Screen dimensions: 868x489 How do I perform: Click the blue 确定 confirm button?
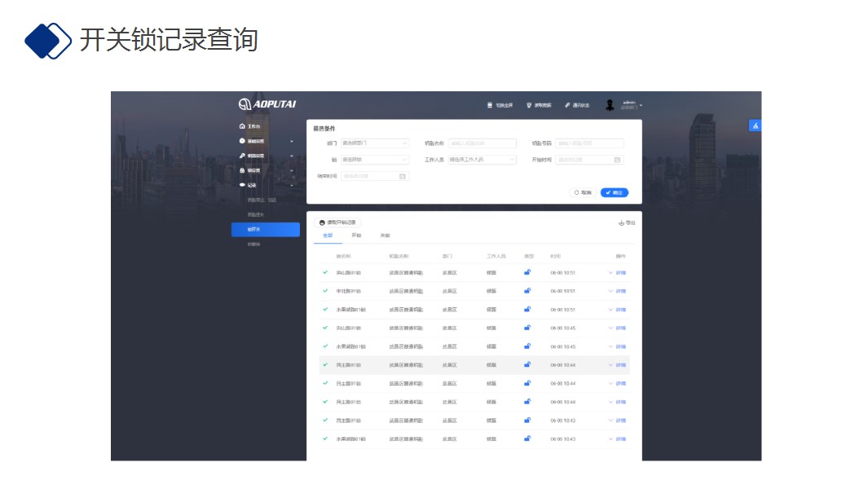tap(615, 192)
